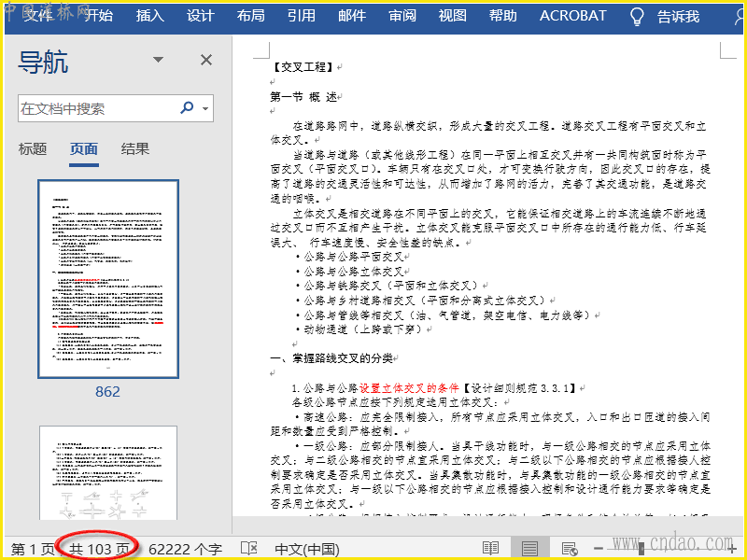Click the proofing errors book icon in status bar

248,548
